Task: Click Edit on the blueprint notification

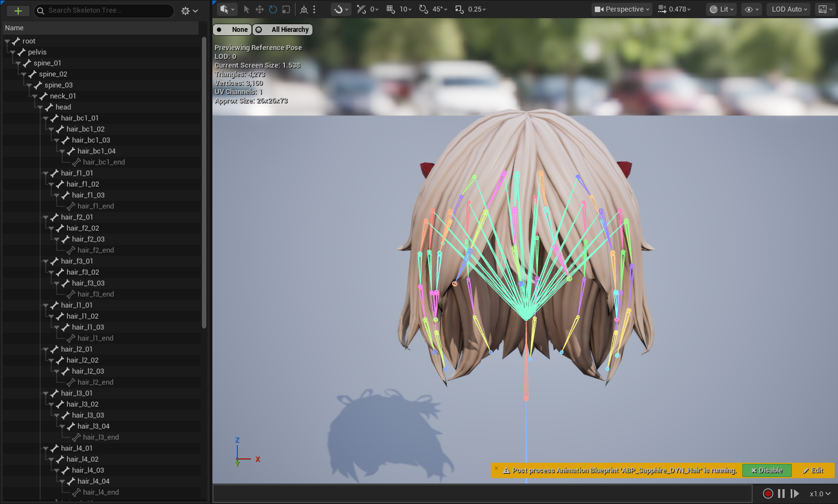Action: point(813,470)
